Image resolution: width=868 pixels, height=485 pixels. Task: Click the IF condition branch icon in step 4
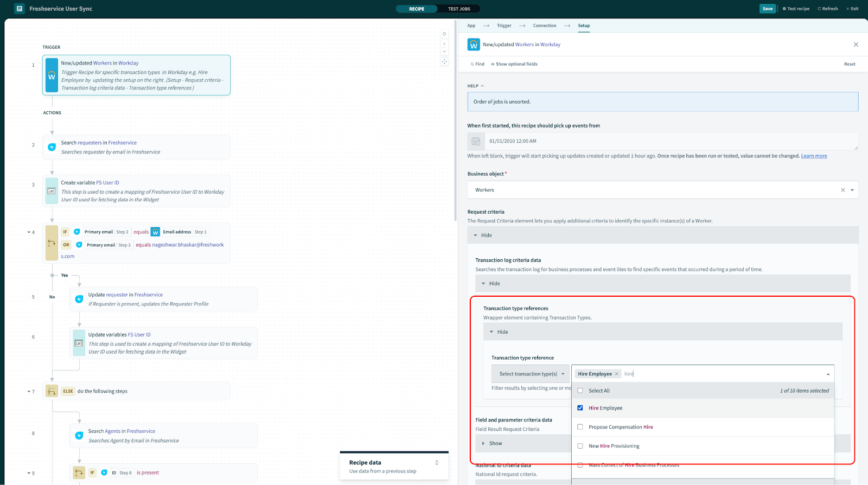pyautogui.click(x=52, y=243)
